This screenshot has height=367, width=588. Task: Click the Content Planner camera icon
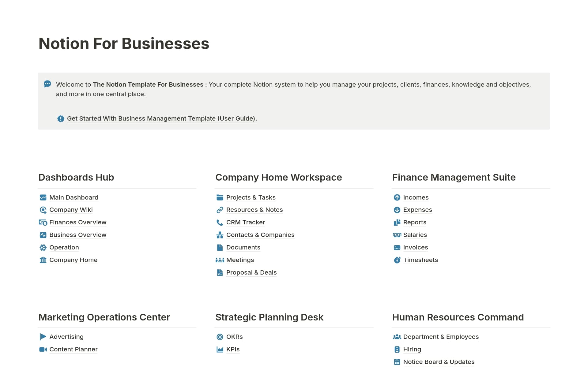pos(43,349)
